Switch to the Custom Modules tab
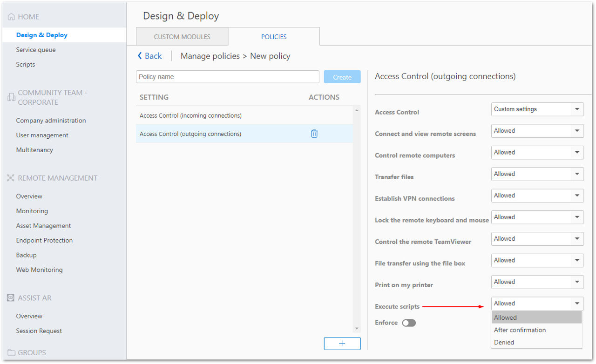The width and height of the screenshot is (596, 364). click(182, 37)
